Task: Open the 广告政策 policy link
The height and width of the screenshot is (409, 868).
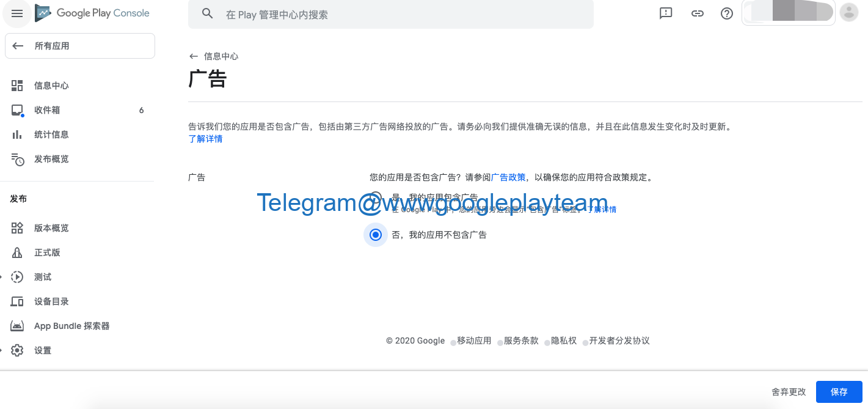Action: tap(508, 177)
